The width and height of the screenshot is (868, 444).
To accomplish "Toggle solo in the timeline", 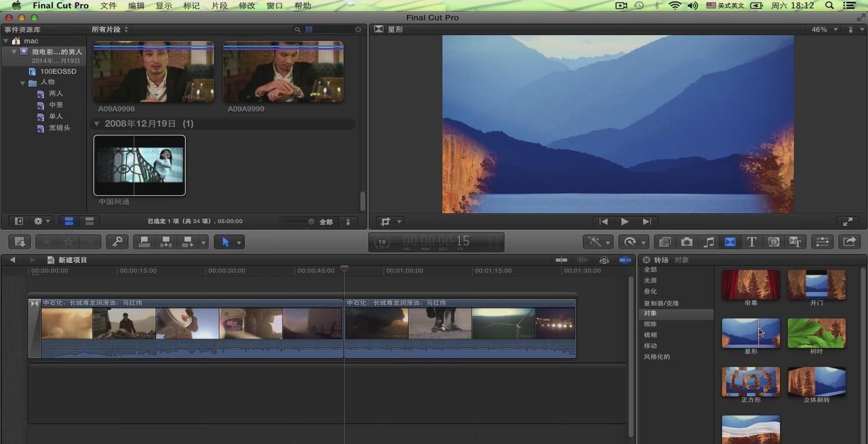I will click(604, 260).
